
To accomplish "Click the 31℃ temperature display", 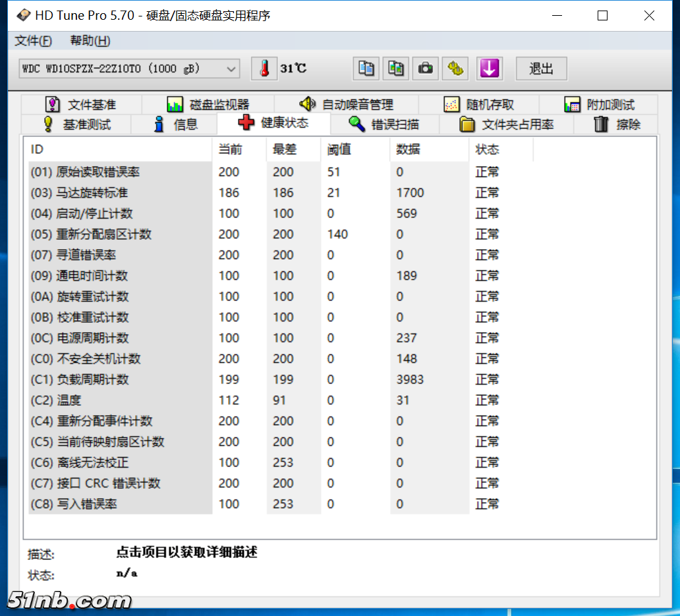I will [x=293, y=69].
